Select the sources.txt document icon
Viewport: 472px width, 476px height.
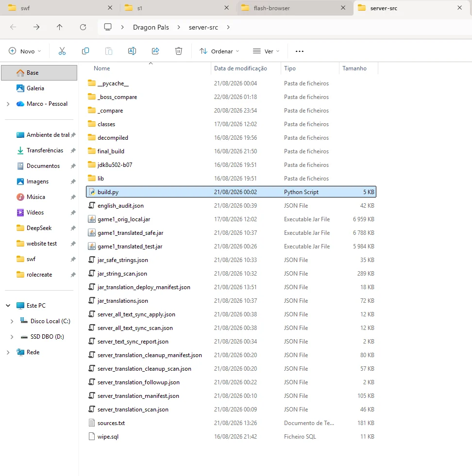(92, 423)
